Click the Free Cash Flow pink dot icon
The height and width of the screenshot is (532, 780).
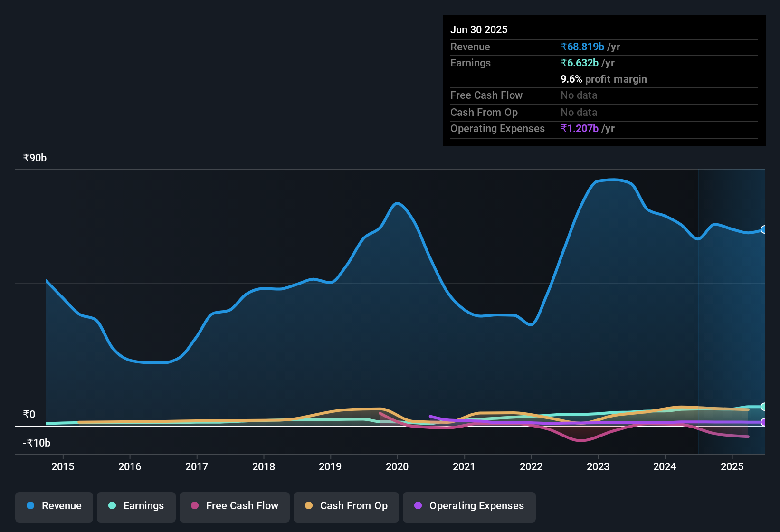coord(194,506)
